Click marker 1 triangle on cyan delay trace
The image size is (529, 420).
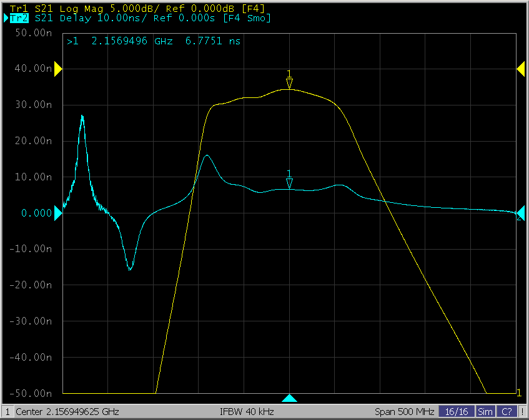point(289,183)
